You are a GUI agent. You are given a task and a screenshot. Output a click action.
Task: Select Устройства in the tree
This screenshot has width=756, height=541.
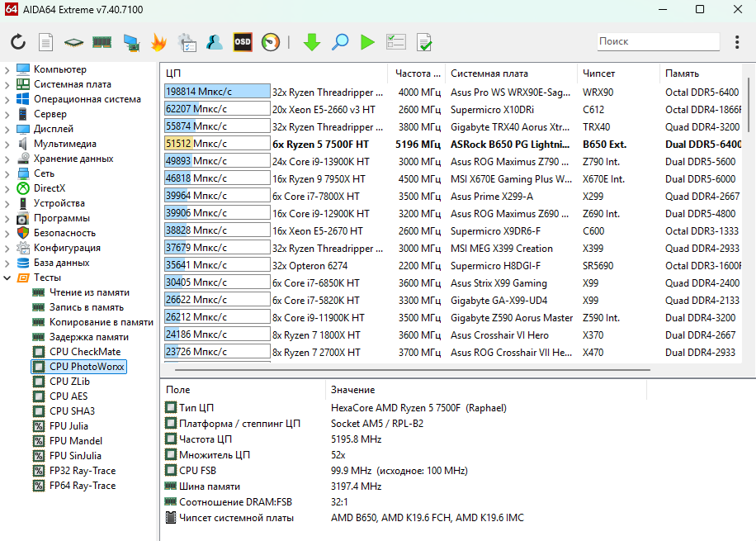click(59, 203)
